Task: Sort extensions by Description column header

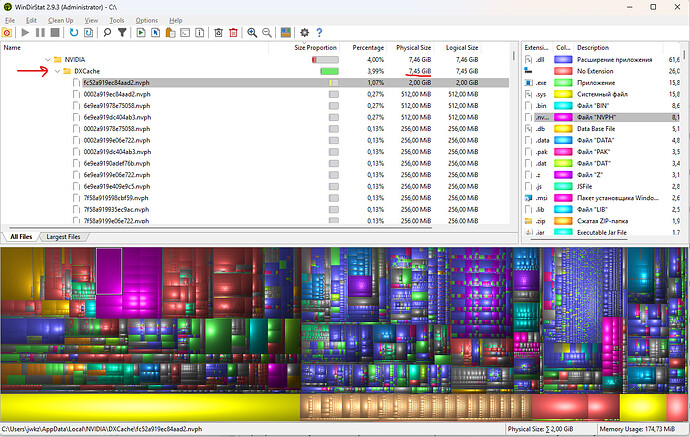Action: point(618,48)
